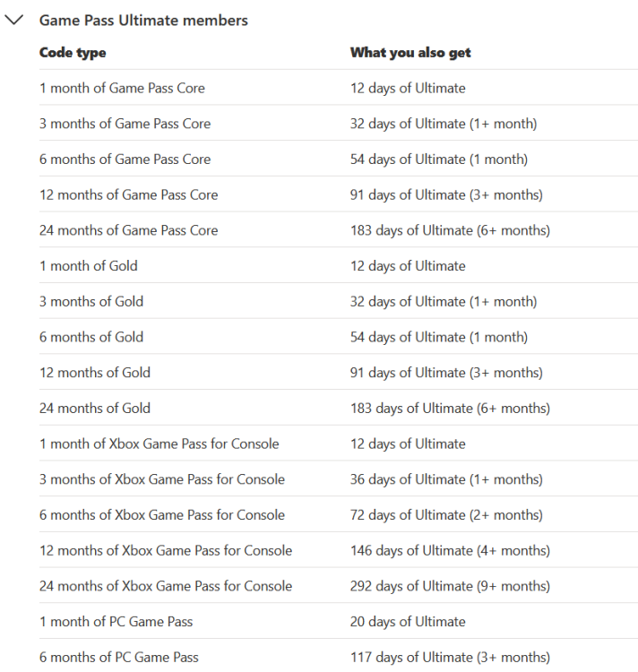Click 292 days of Ultimate value

coord(450,586)
